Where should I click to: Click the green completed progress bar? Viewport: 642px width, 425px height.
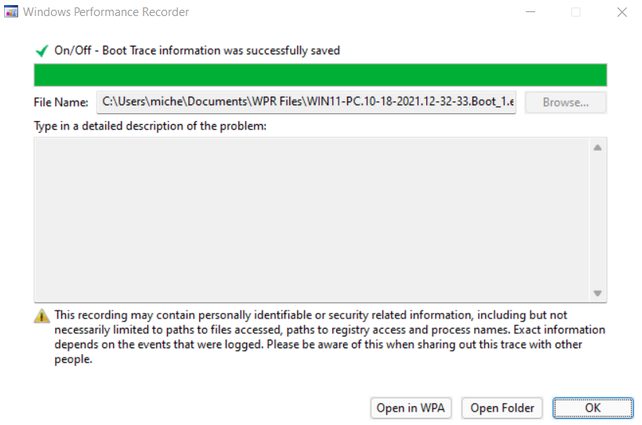point(320,75)
